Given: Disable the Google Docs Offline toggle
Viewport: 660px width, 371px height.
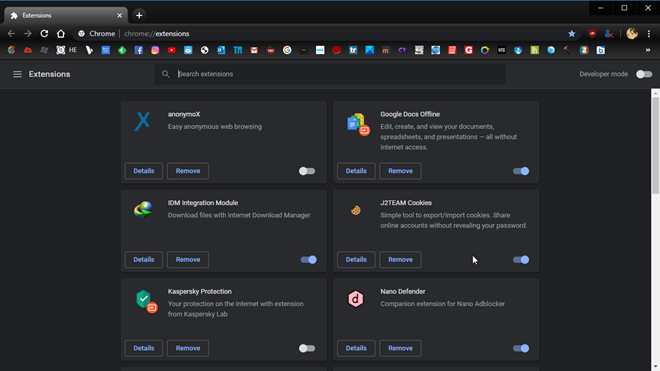Looking at the screenshot, I should point(521,171).
